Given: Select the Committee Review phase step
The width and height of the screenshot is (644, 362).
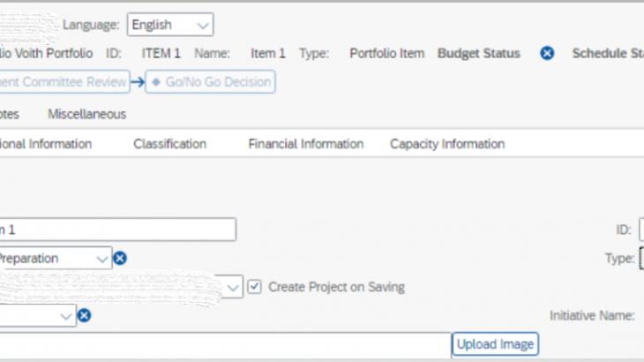Looking at the screenshot, I should pos(64,82).
